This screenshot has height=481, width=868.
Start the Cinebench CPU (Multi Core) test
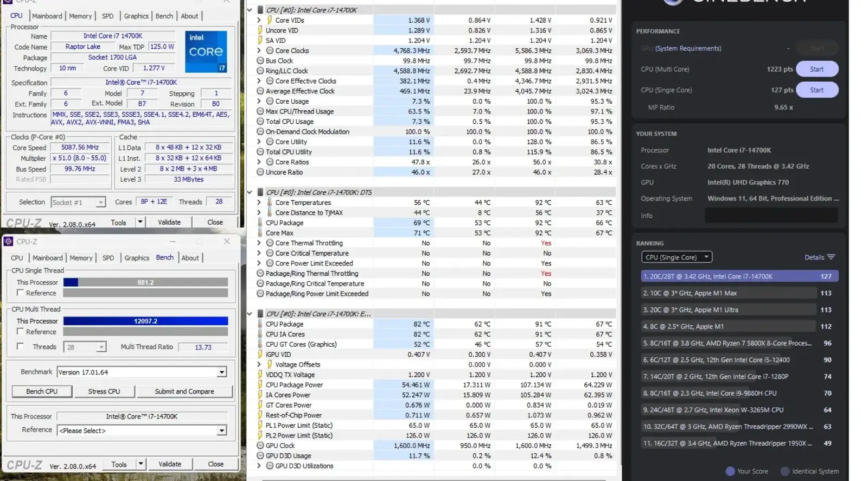pos(816,69)
